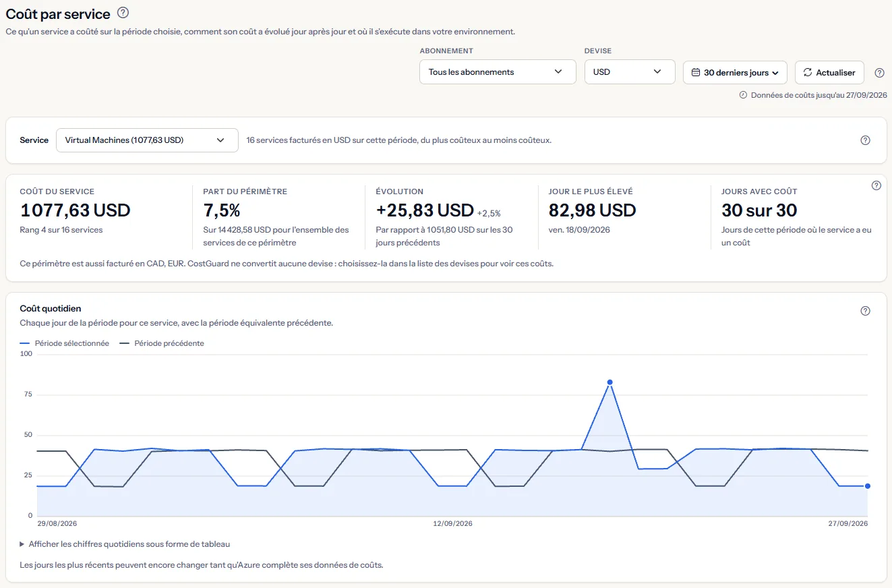Click the peak data point on the chart
The image size is (892, 588).
(609, 382)
